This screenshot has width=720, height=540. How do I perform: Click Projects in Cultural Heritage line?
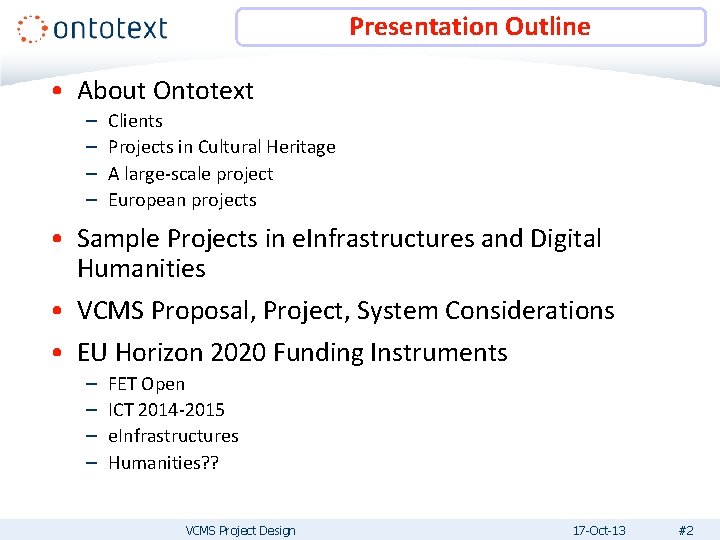tap(222, 147)
